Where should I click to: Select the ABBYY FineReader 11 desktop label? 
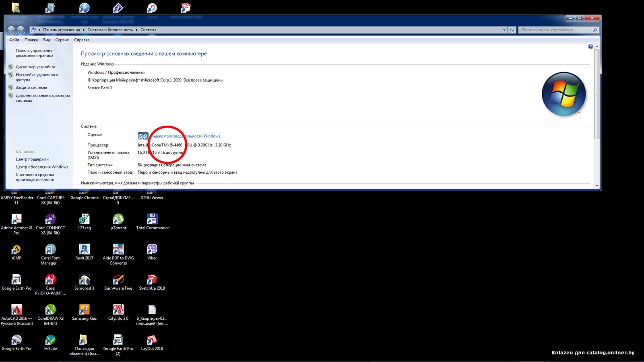[17, 200]
